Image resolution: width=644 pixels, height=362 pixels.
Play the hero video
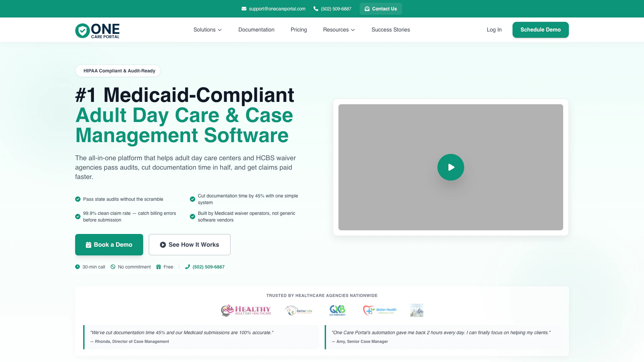450,167
